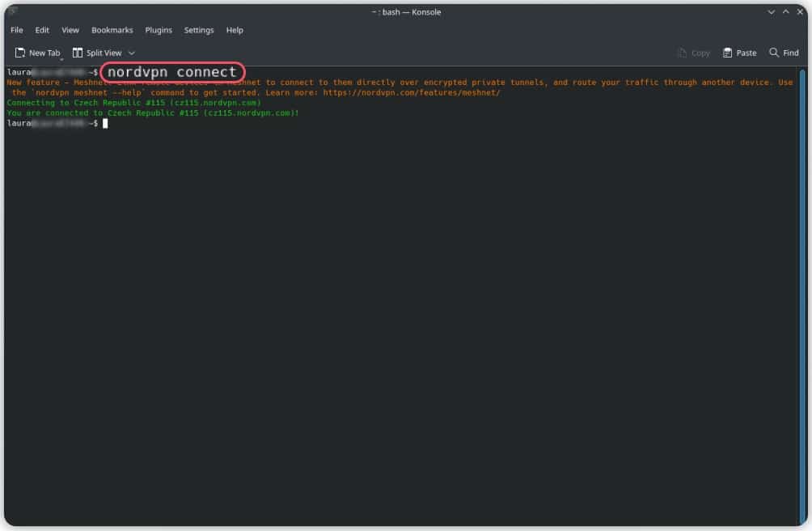Open the Help menu
Image resolution: width=812 pixels, height=531 pixels.
(x=235, y=30)
